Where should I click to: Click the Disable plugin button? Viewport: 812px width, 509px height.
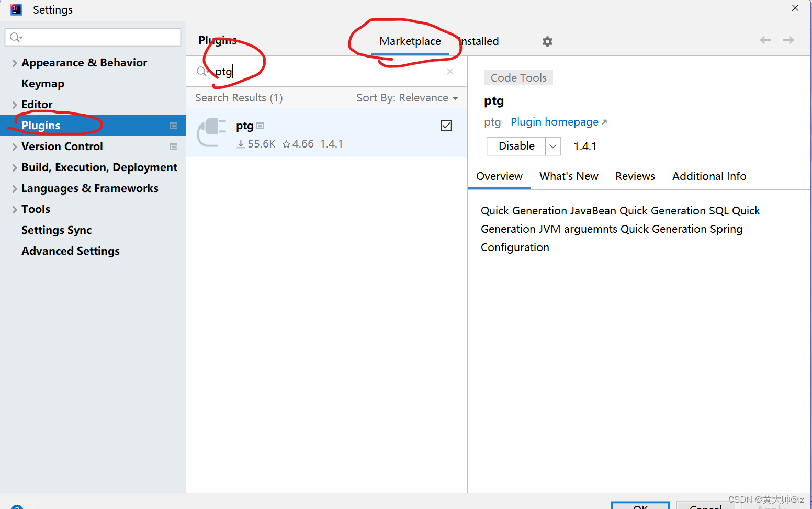[516, 146]
